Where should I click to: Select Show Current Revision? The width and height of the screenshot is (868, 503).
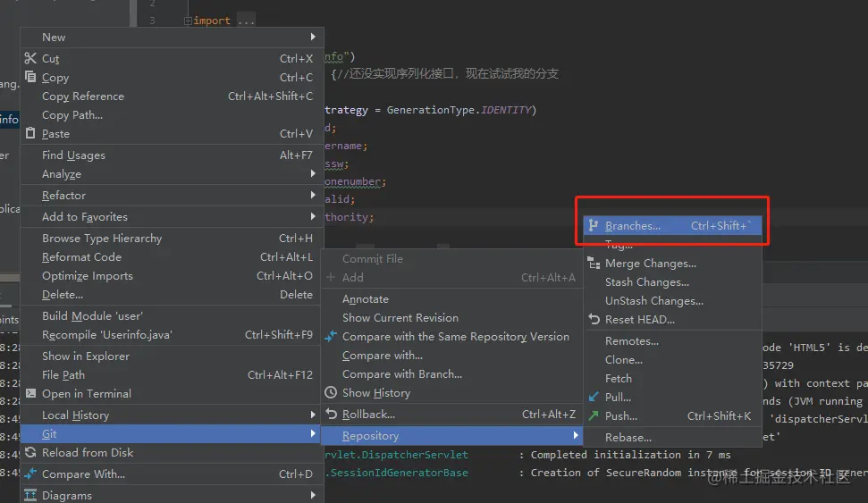[451, 318]
